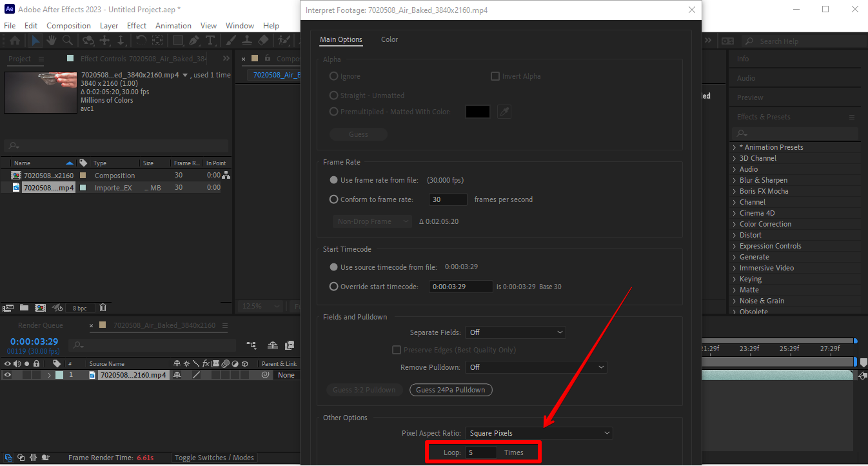Open the Pixel Aspect Ratio dropdown
Screen dimensions: 868x466
click(x=538, y=432)
